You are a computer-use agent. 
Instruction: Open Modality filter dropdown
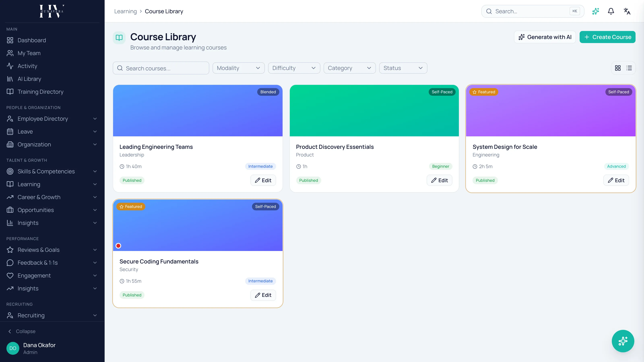[238, 68]
